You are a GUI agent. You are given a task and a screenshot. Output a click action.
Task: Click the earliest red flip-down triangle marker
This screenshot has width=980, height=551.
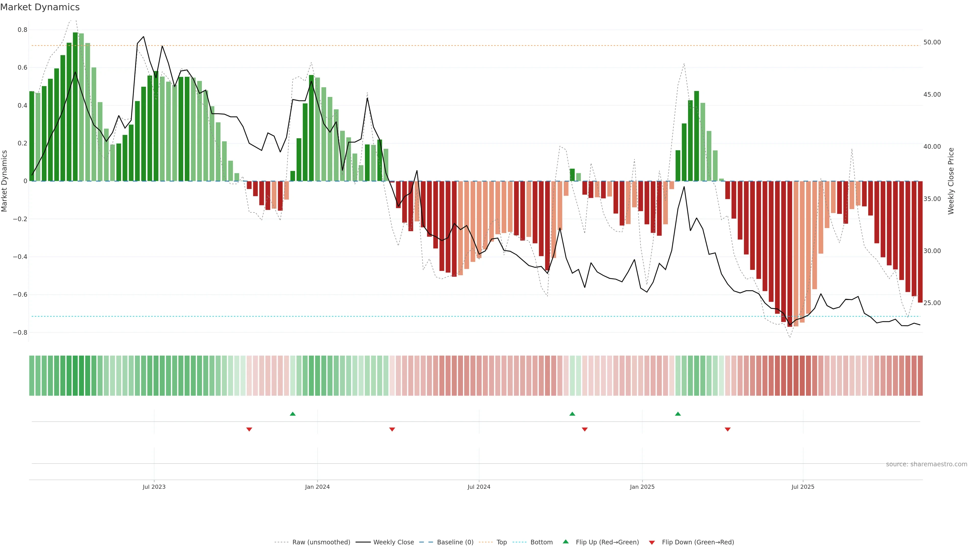(249, 429)
